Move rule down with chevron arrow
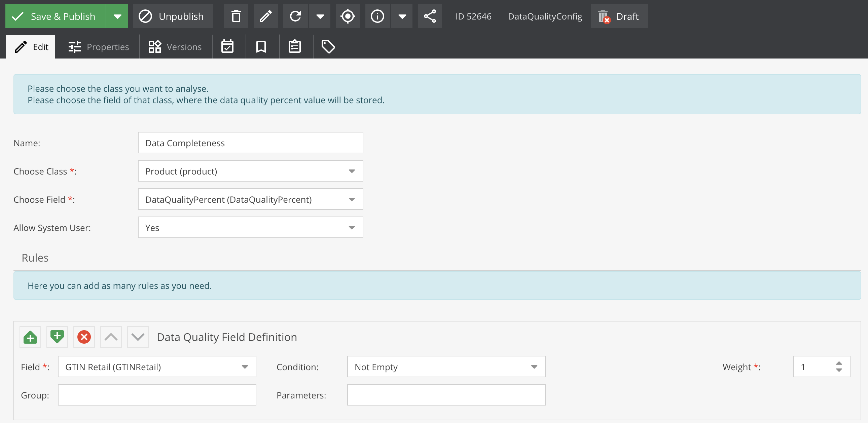The height and width of the screenshot is (423, 868). (x=138, y=337)
